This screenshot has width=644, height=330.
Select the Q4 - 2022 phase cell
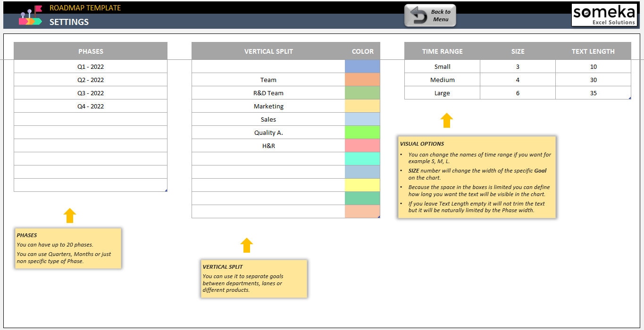91,106
